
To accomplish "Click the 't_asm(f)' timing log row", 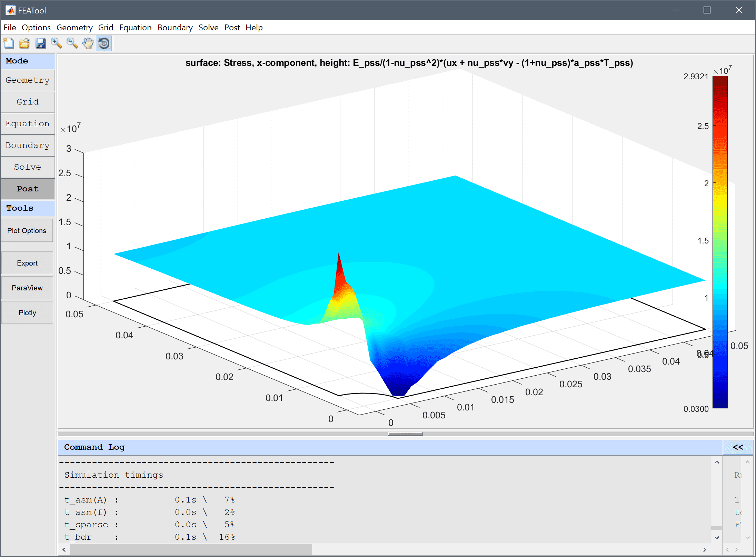I will pos(149,512).
